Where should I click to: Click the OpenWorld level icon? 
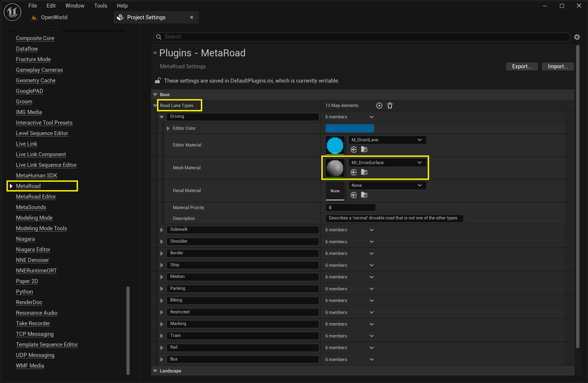(34, 17)
